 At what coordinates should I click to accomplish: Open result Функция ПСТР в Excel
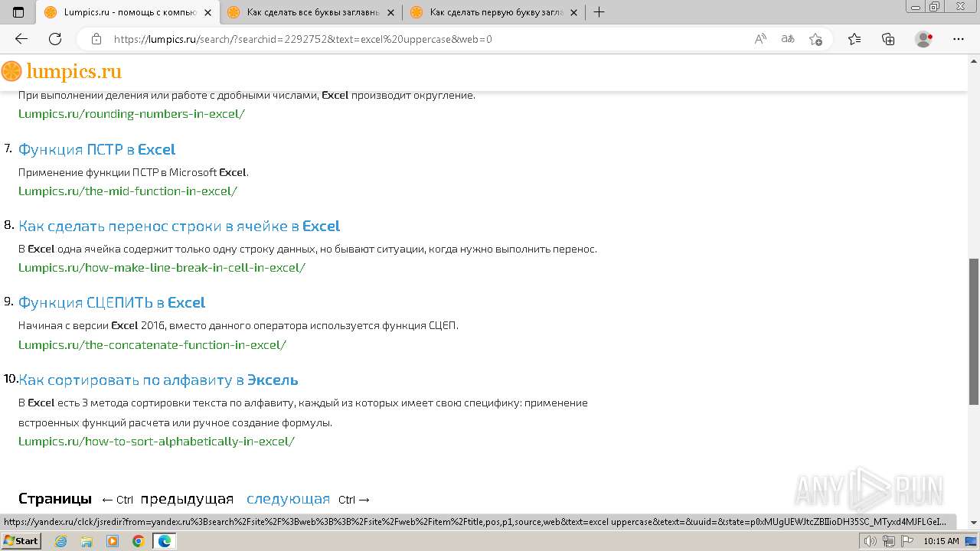(96, 149)
